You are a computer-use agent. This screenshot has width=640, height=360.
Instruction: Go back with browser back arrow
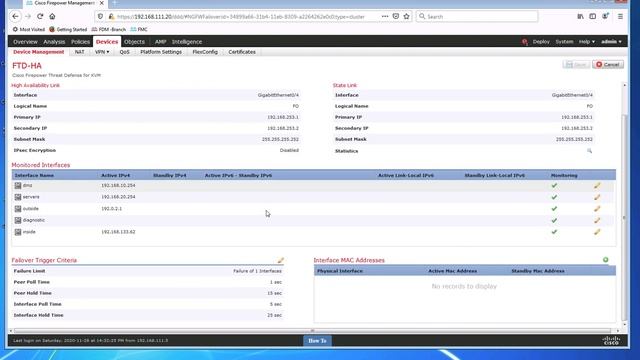(x=16, y=16)
